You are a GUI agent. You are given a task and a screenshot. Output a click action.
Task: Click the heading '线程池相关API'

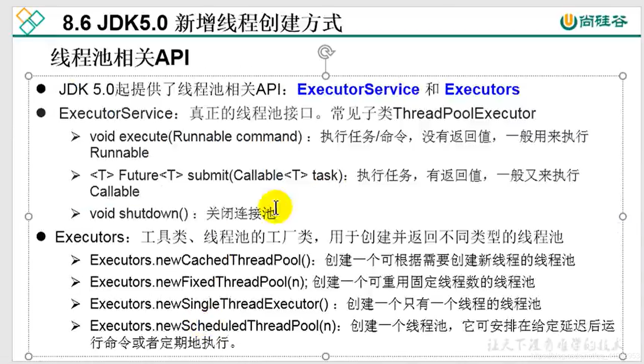[120, 58]
